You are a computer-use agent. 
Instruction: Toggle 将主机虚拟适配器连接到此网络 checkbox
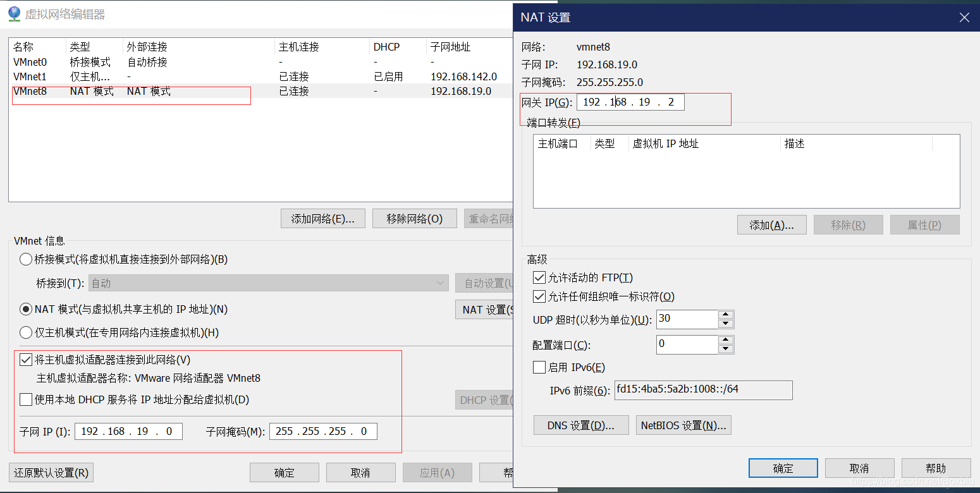tap(26, 360)
